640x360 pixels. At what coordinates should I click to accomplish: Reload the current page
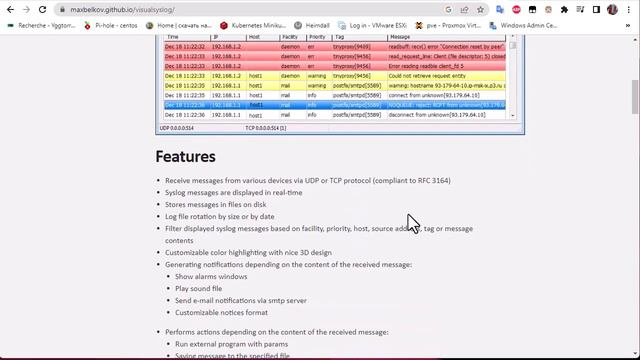pyautogui.click(x=42, y=9)
